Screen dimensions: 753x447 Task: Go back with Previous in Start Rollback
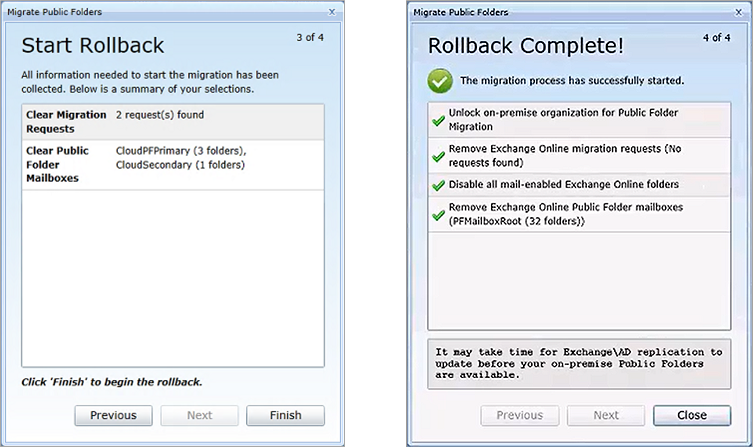[113, 415]
